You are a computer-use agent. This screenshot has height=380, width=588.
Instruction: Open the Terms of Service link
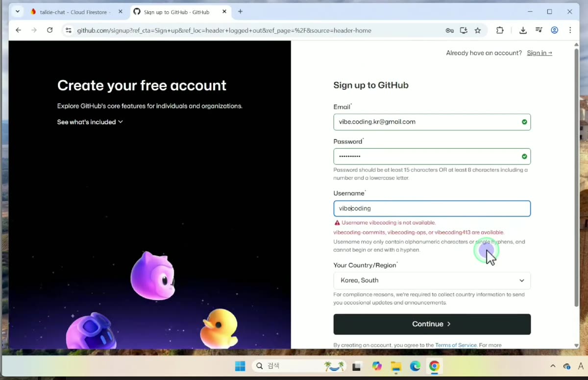[x=456, y=345]
